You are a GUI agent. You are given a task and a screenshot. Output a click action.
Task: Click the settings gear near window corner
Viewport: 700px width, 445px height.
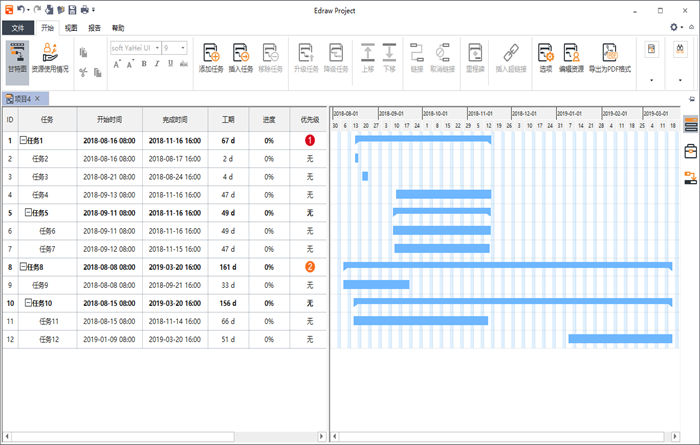pyautogui.click(x=674, y=27)
